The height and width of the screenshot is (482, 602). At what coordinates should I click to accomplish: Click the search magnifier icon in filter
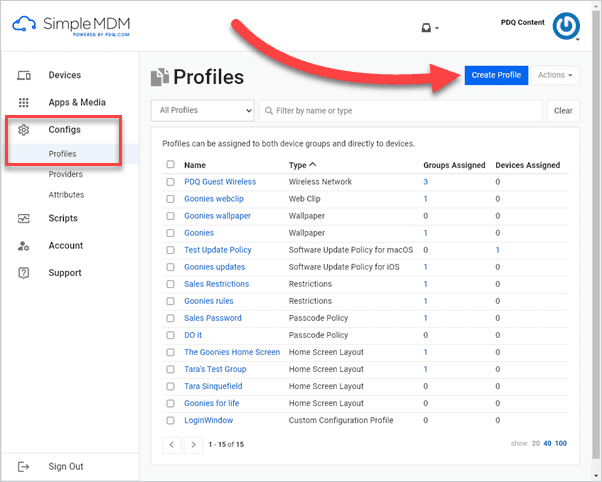coord(269,111)
